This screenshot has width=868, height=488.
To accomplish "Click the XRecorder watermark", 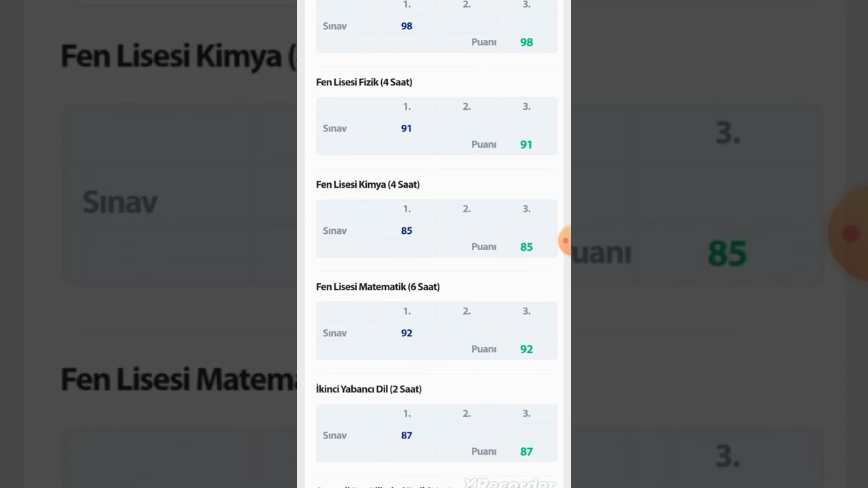I will pyautogui.click(x=510, y=483).
